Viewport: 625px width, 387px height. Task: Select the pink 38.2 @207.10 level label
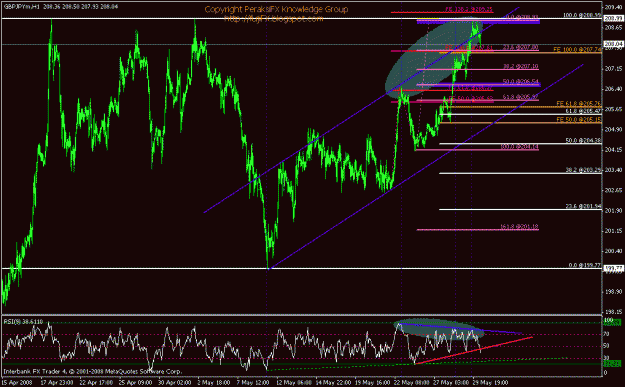(520, 66)
